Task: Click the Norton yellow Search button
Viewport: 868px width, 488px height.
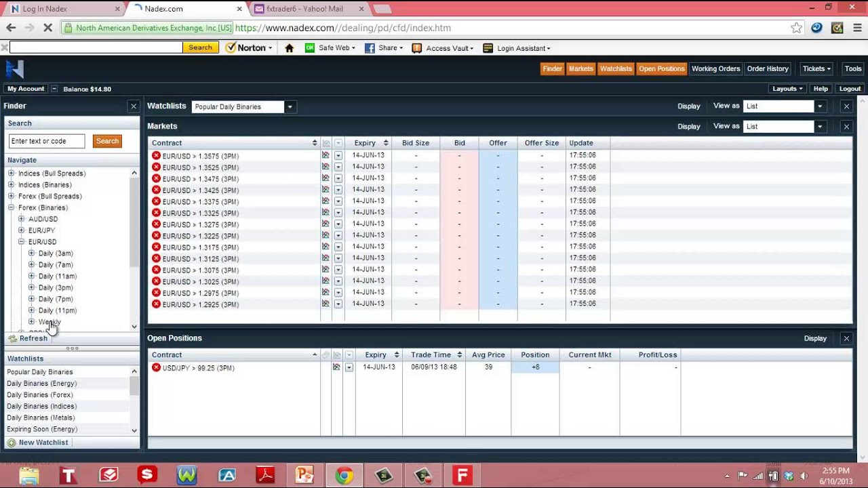Action: [x=200, y=47]
